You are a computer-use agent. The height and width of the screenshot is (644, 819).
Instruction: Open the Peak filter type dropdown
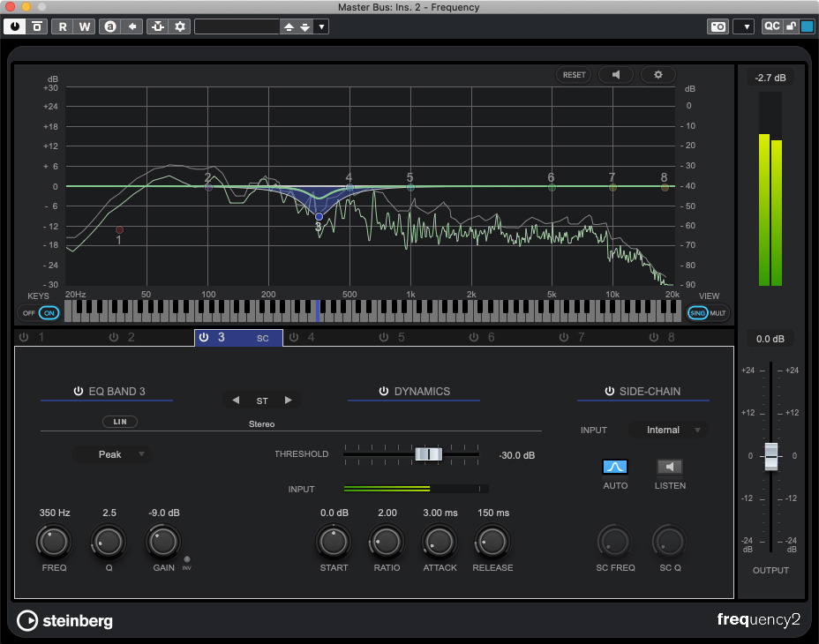click(x=112, y=454)
